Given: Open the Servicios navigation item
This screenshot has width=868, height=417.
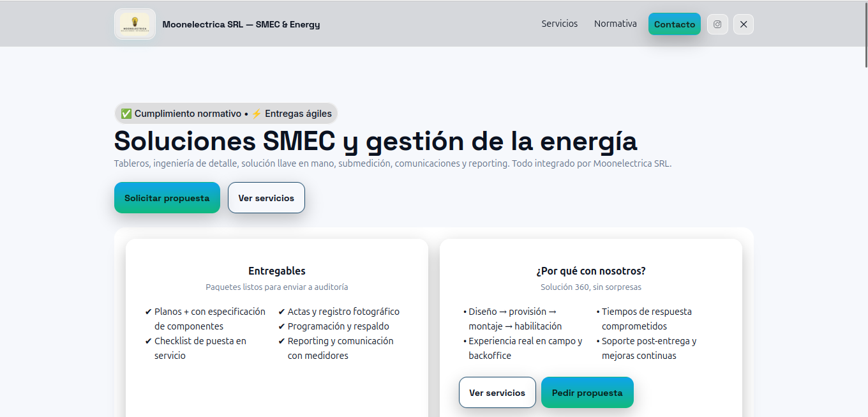Looking at the screenshot, I should point(560,24).
